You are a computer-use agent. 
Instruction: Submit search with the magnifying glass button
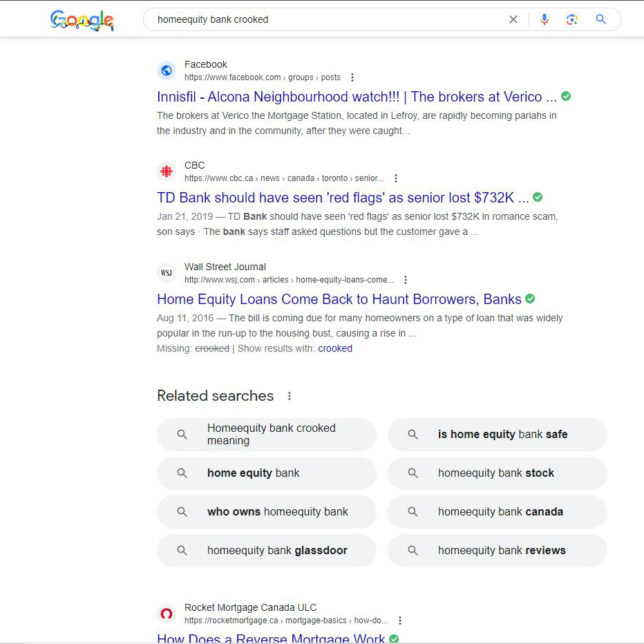pos(600,19)
